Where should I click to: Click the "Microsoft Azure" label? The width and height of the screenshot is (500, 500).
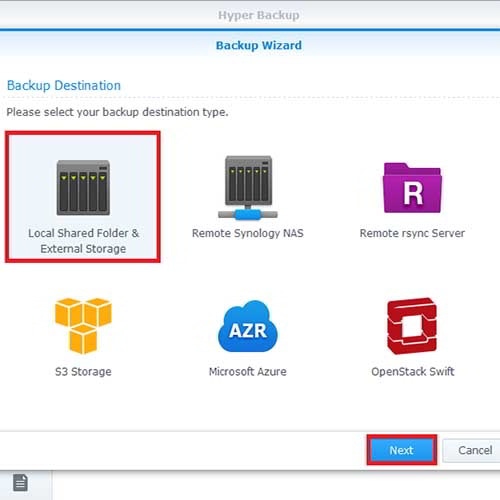(x=248, y=371)
